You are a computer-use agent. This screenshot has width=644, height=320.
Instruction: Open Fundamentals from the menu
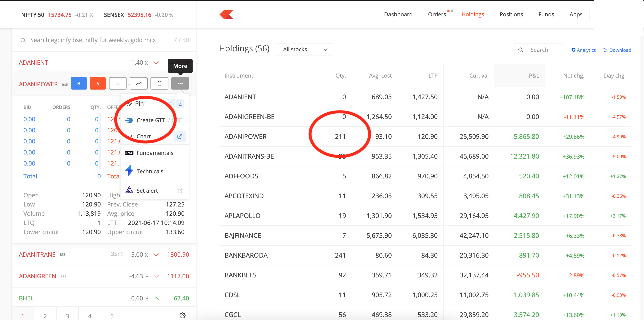pos(154,153)
